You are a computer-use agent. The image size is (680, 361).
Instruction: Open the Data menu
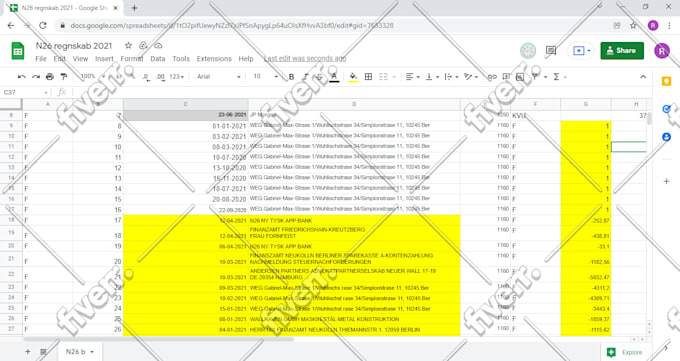coord(158,59)
